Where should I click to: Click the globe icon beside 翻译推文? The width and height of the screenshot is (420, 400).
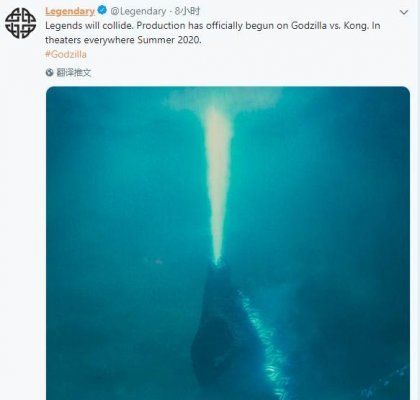click(50, 72)
